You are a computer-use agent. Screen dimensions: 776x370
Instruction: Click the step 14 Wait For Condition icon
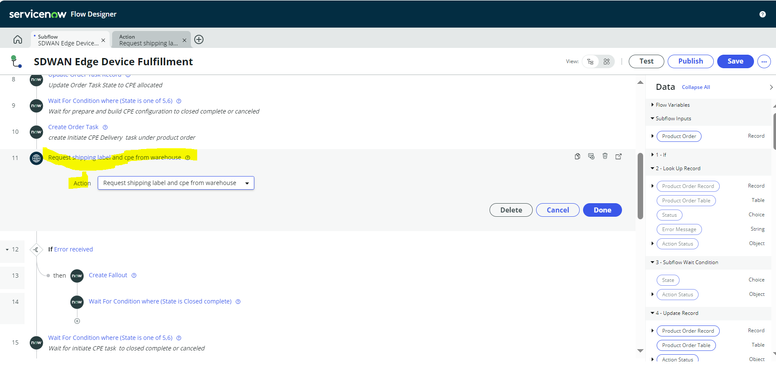pos(77,302)
